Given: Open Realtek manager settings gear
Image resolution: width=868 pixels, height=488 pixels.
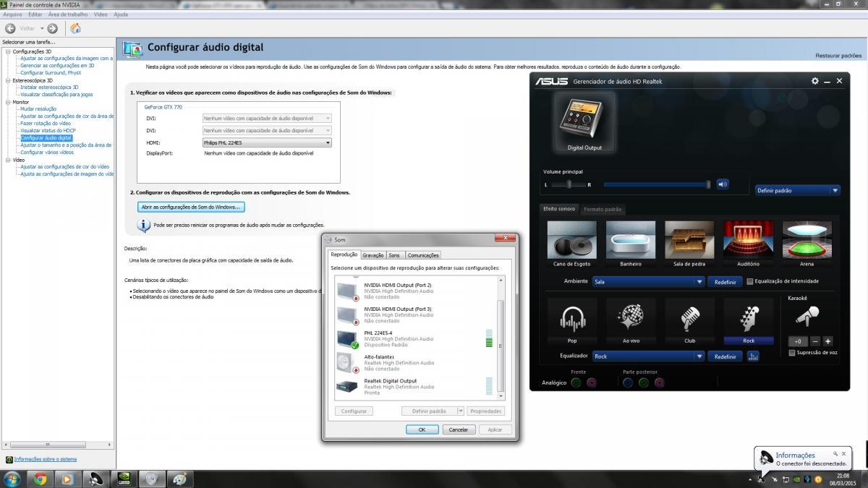Looking at the screenshot, I should 815,81.
